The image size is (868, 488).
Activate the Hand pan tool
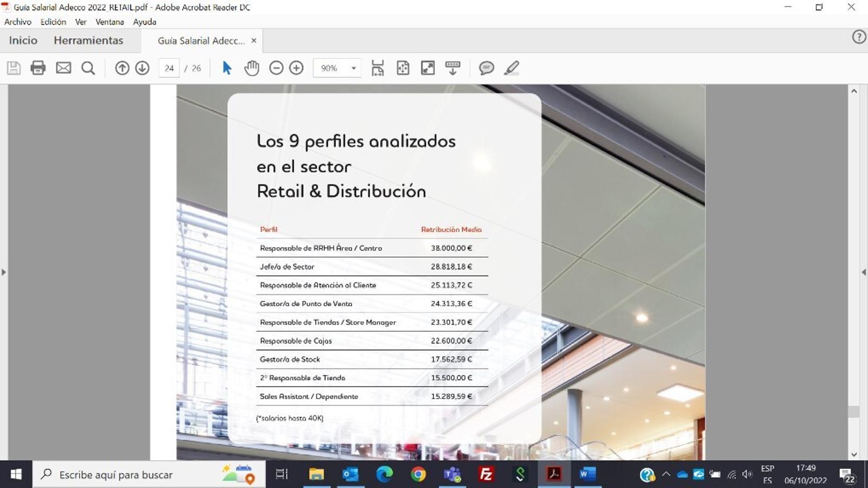[x=252, y=68]
